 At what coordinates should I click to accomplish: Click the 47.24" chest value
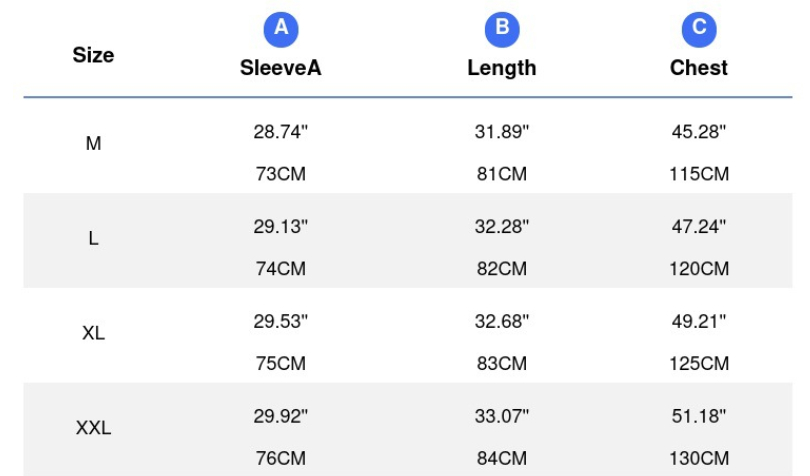click(699, 226)
